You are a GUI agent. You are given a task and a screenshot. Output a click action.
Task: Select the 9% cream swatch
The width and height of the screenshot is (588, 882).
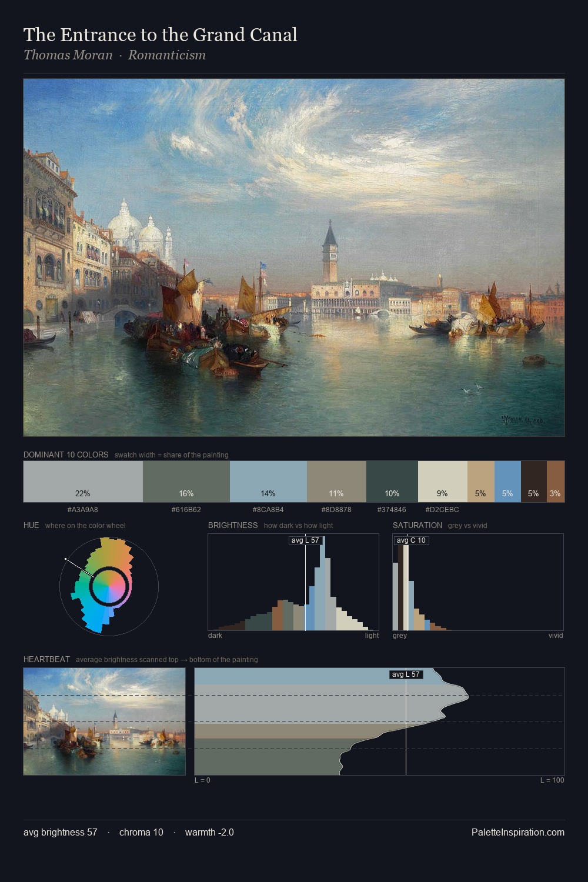point(443,481)
